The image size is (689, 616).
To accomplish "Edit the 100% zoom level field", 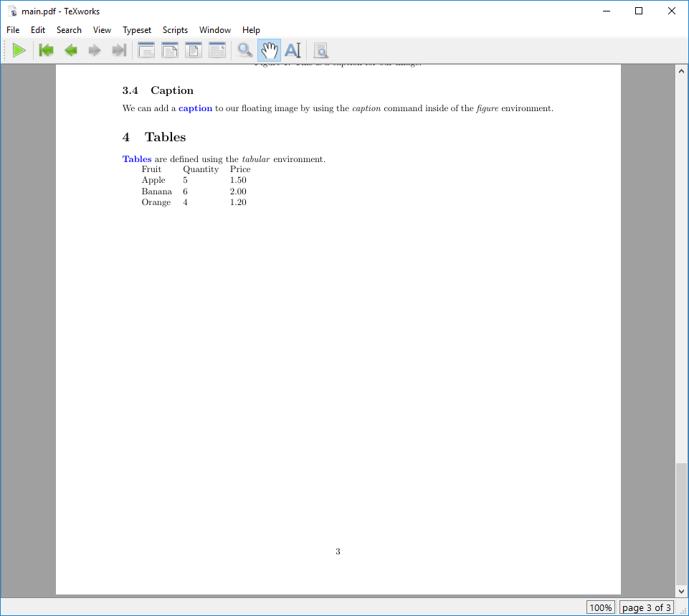I will tap(600, 607).
